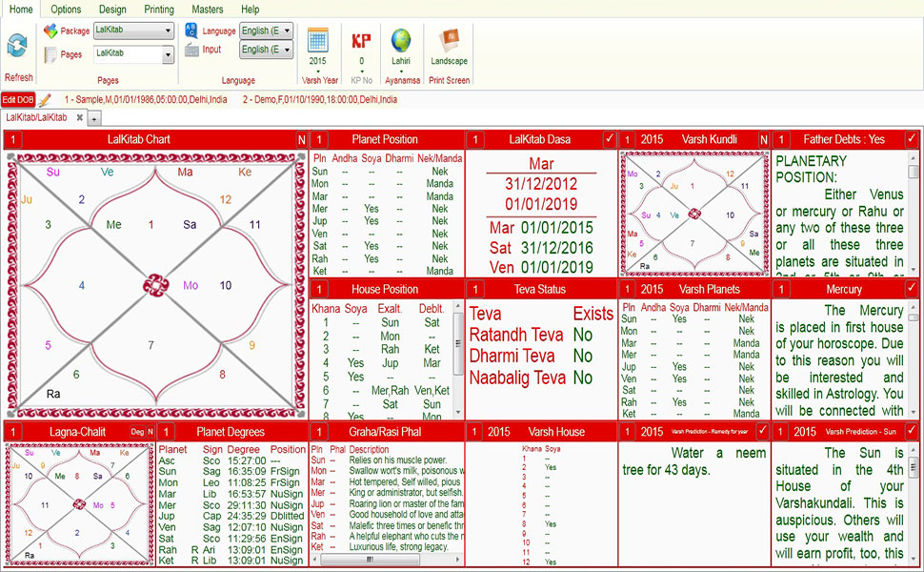The height and width of the screenshot is (572, 924).
Task: Click number 1 box on Graha/Rasi Phal
Action: click(319, 432)
